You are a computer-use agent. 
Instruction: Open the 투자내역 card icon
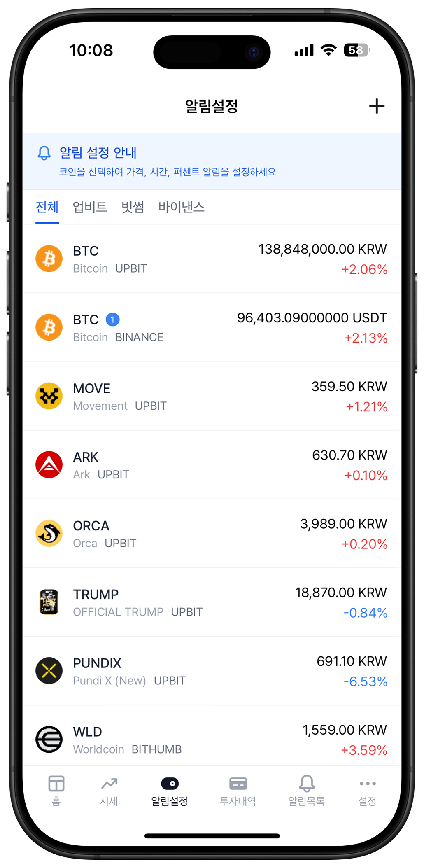[x=238, y=783]
